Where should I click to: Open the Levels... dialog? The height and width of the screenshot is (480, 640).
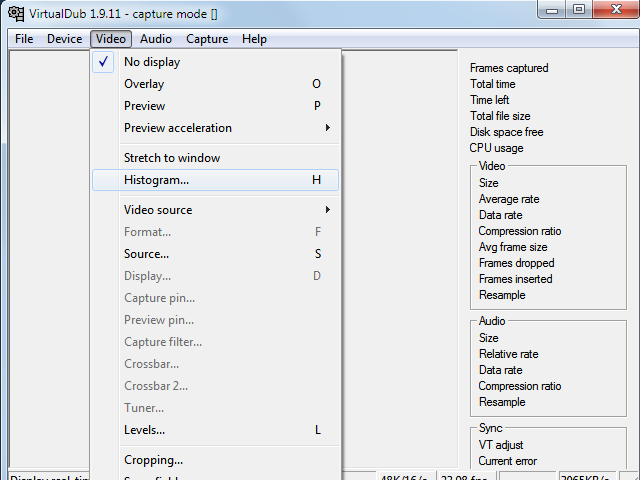point(216,430)
